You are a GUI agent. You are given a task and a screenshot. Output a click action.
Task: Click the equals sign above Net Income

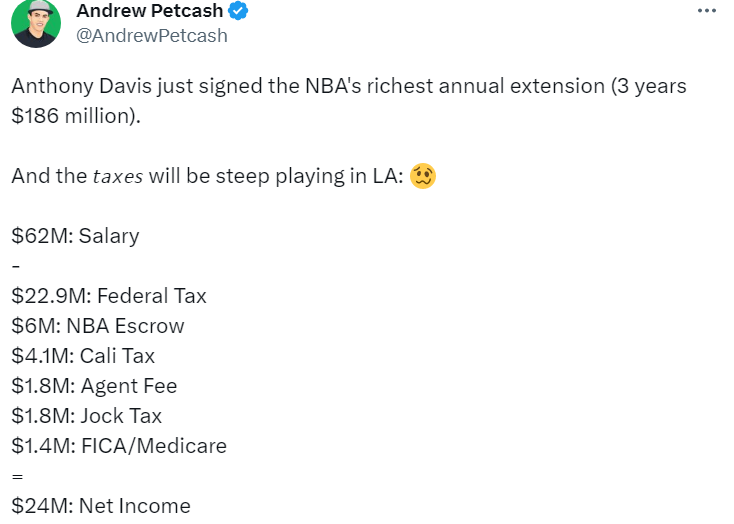click(x=16, y=477)
